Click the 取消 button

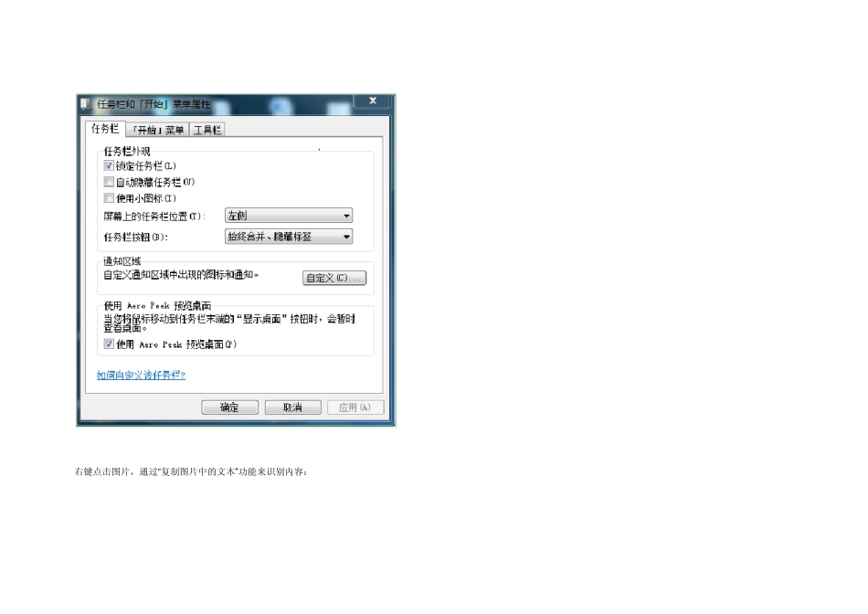click(x=293, y=408)
